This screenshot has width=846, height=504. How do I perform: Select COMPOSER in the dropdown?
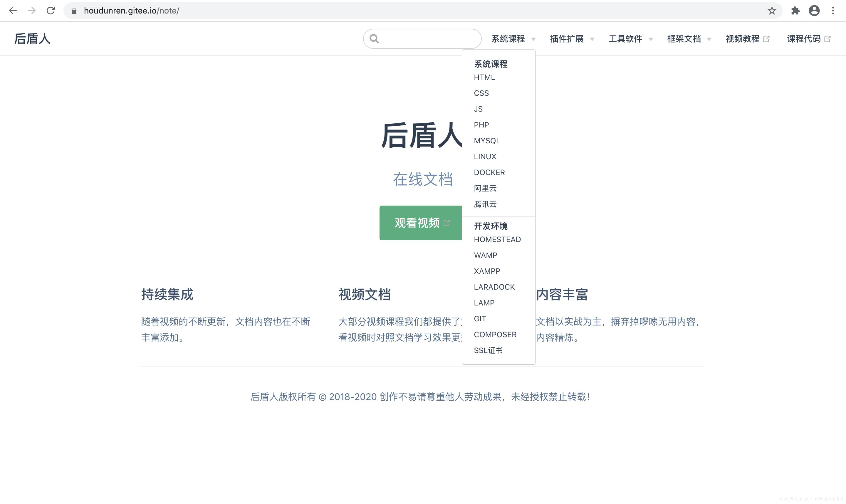point(495,335)
